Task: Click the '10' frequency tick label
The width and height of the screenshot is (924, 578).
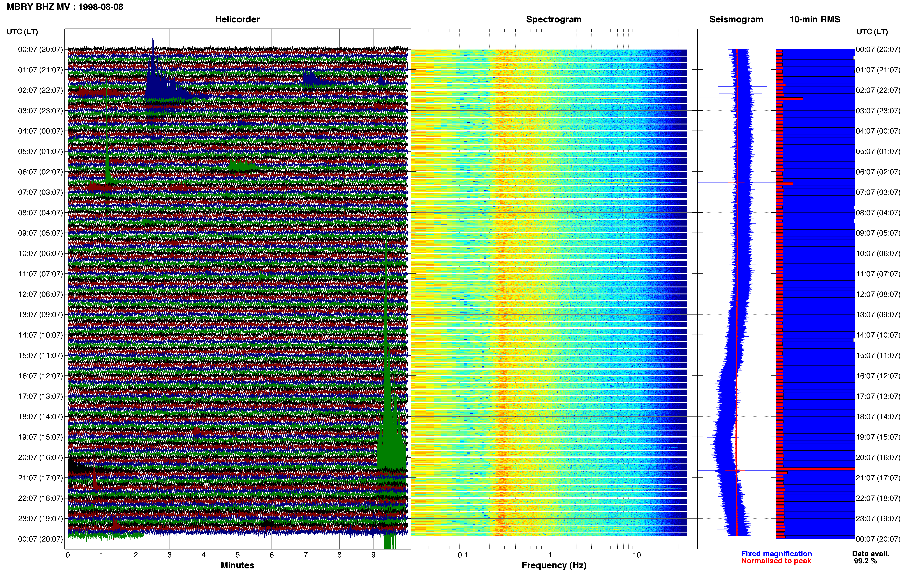Action: click(637, 555)
